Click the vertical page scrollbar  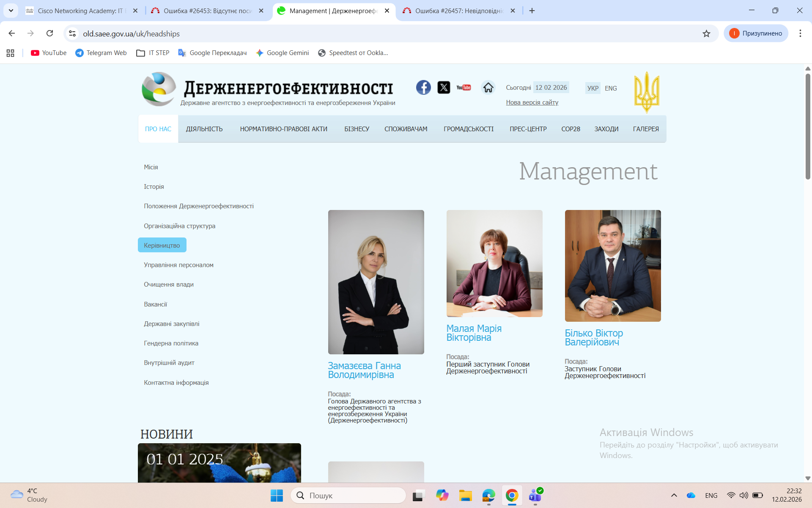pos(807,127)
